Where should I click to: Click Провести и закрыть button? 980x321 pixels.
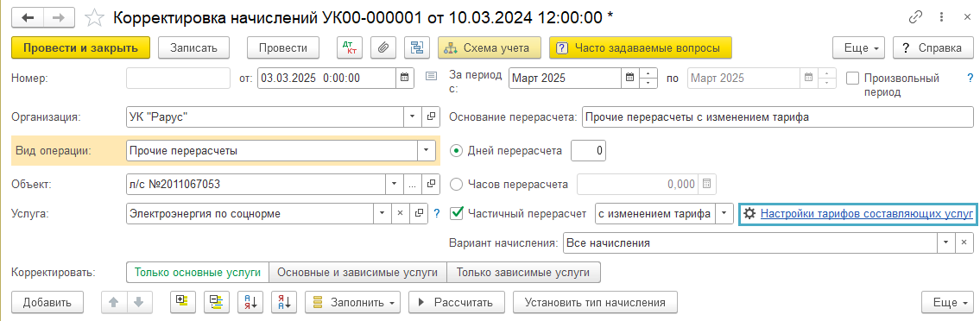[81, 47]
